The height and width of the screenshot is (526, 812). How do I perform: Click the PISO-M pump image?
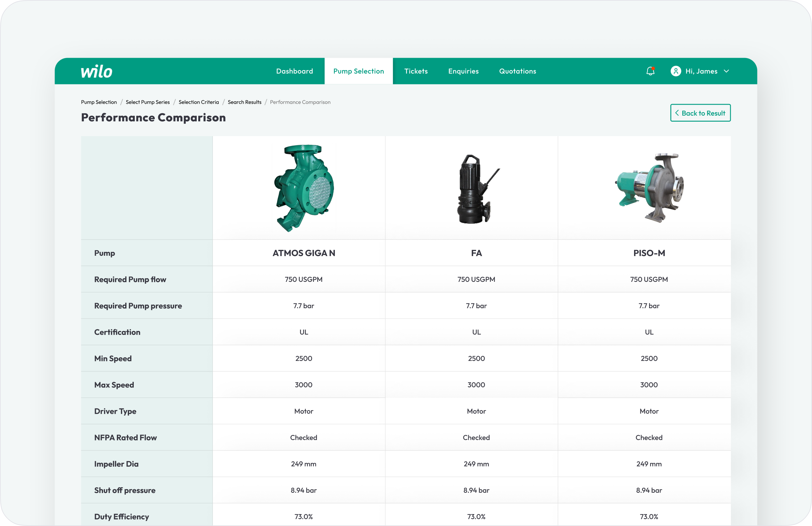pos(649,188)
